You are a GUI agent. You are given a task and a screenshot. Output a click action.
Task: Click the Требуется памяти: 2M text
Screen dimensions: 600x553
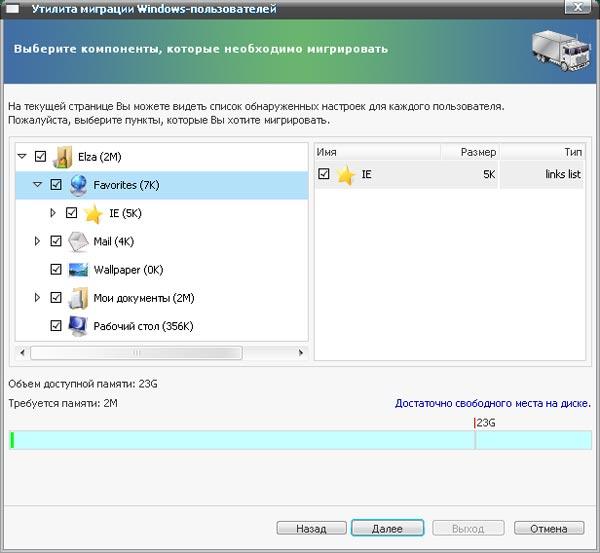(x=63, y=403)
